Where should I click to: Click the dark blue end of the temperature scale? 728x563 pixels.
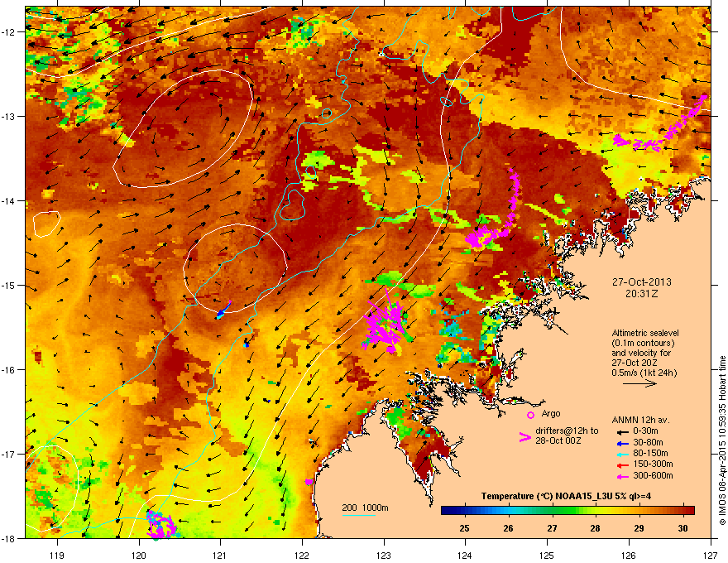pyautogui.click(x=445, y=511)
